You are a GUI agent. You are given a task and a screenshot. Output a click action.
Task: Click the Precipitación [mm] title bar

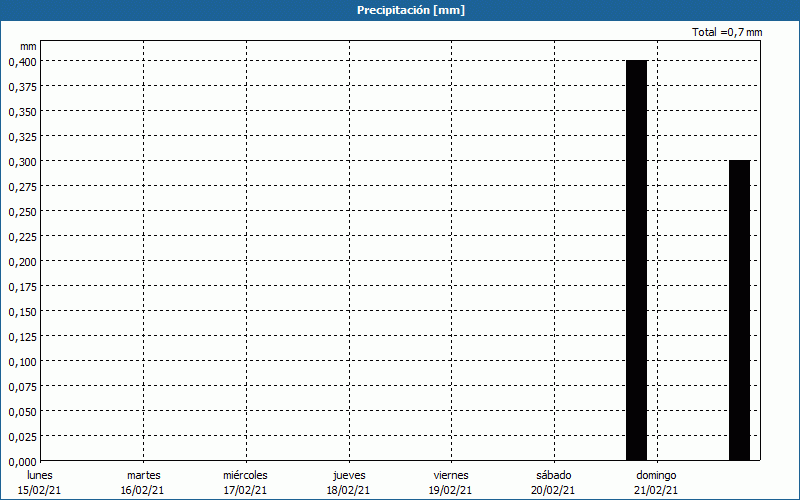tap(400, 10)
